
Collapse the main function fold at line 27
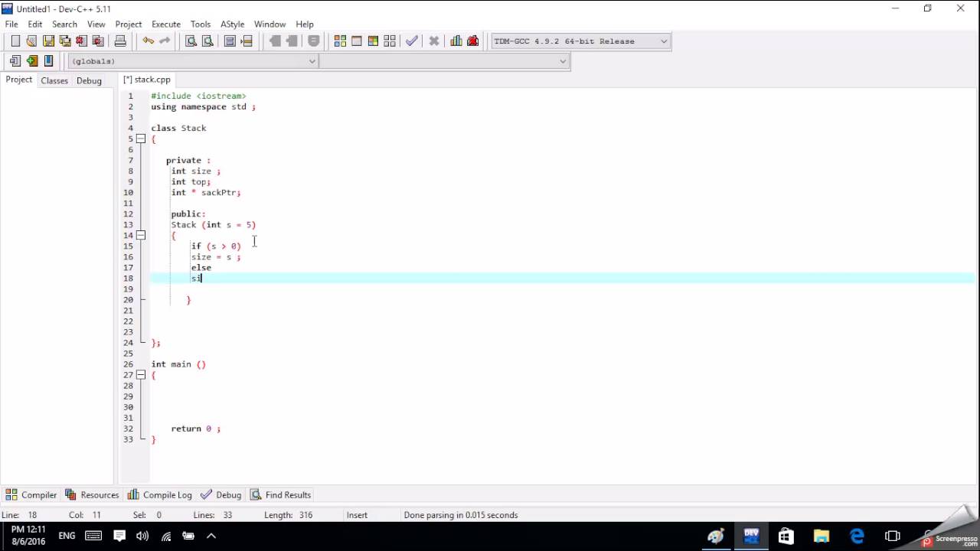click(141, 375)
